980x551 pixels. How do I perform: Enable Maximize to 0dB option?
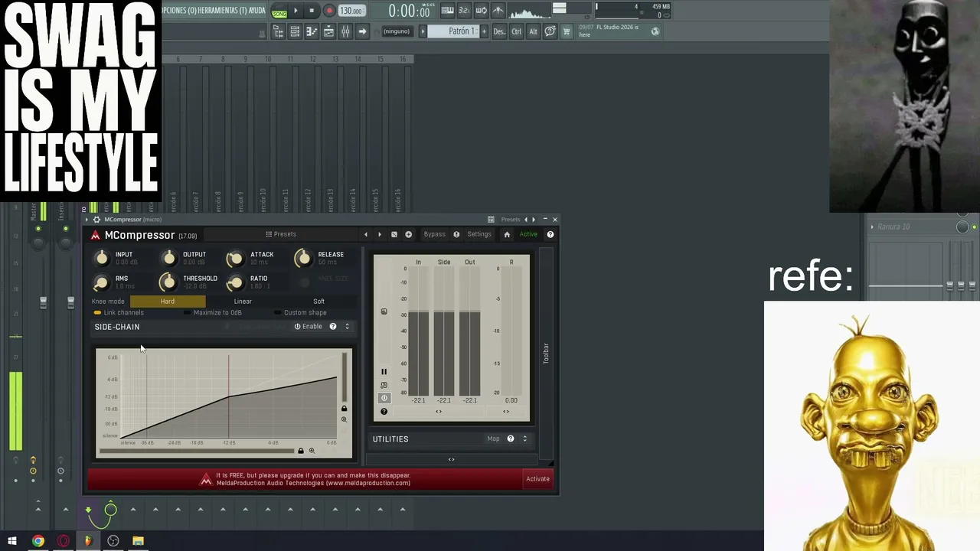pos(213,313)
